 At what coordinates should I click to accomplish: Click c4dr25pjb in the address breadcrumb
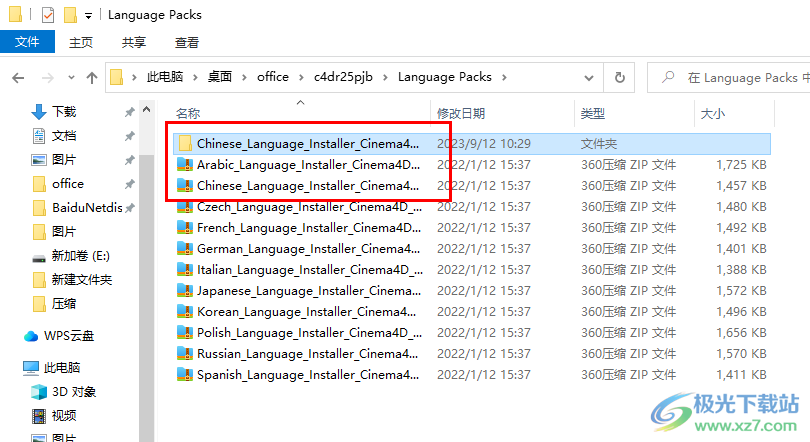[x=343, y=77]
